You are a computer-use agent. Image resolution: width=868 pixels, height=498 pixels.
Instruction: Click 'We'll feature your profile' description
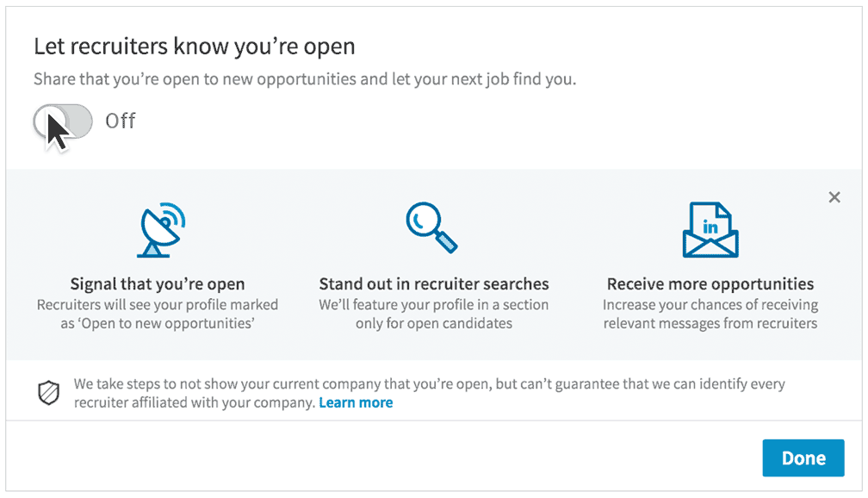click(434, 305)
